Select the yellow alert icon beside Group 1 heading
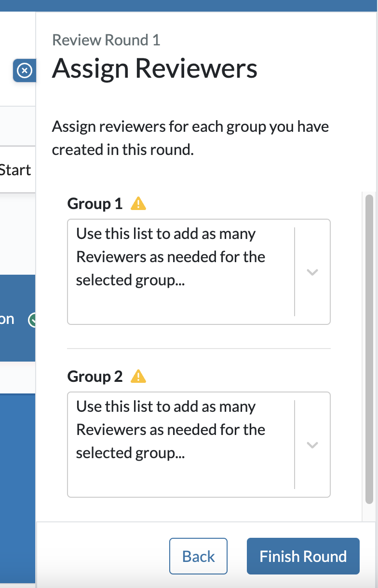Screen dimensions: 378x588 point(138,203)
